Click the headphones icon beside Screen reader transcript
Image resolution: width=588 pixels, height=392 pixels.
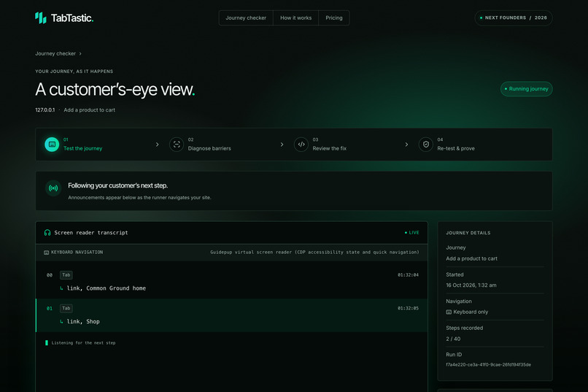click(47, 233)
